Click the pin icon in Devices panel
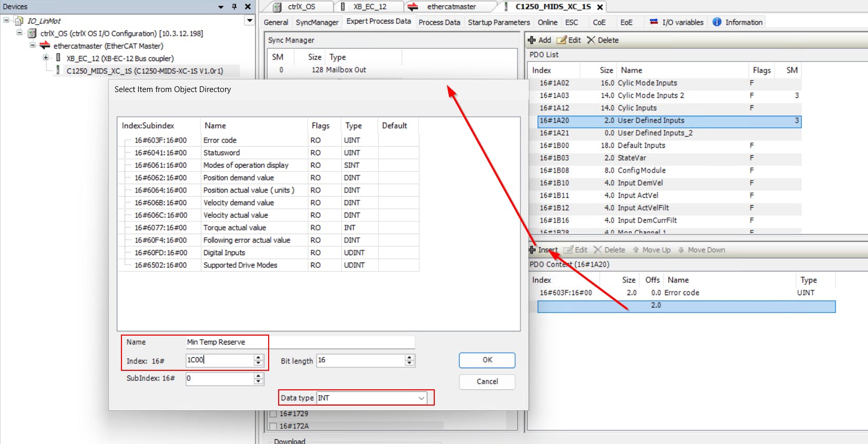 point(234,7)
